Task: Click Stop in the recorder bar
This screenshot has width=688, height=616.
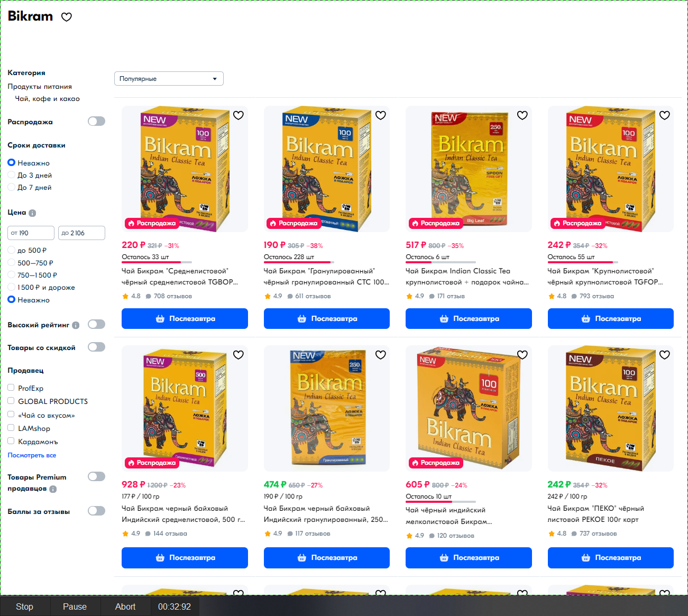Action: (x=25, y=606)
